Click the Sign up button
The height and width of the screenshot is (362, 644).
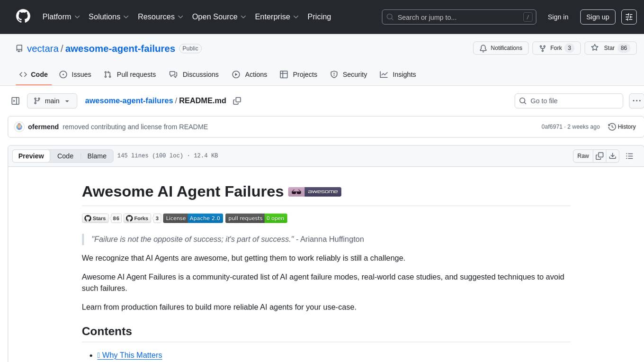coord(598,17)
